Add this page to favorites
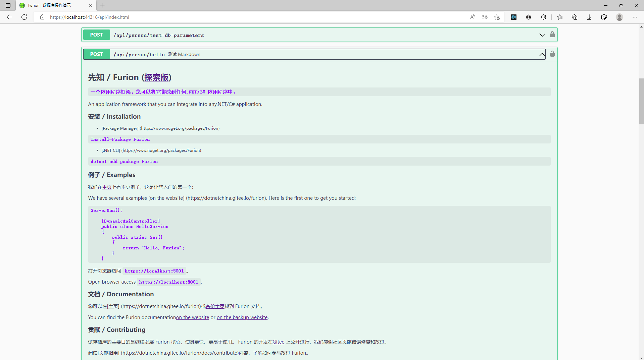Screen dimensions: 644x360 point(497,17)
